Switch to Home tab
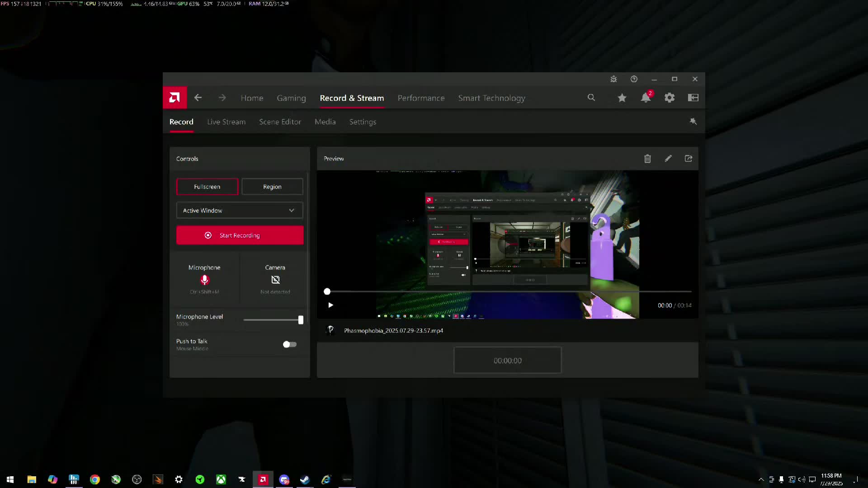Image resolution: width=868 pixels, height=488 pixels. coord(252,98)
